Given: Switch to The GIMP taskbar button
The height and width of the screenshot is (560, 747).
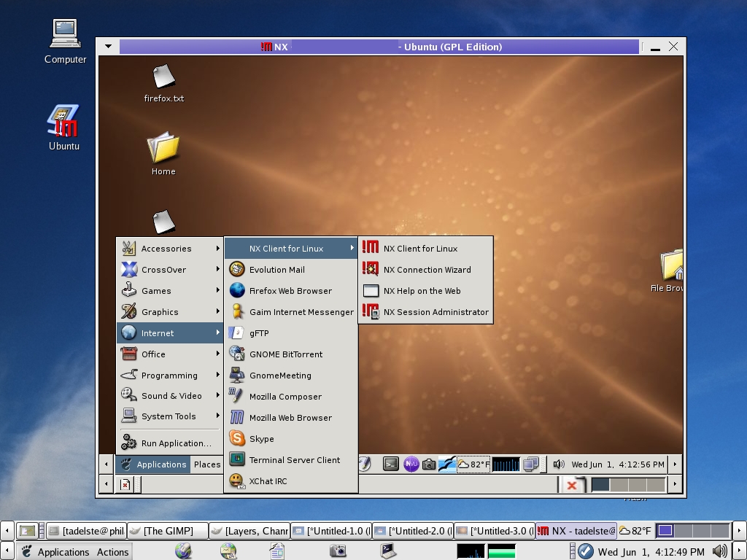Looking at the screenshot, I should (168, 531).
